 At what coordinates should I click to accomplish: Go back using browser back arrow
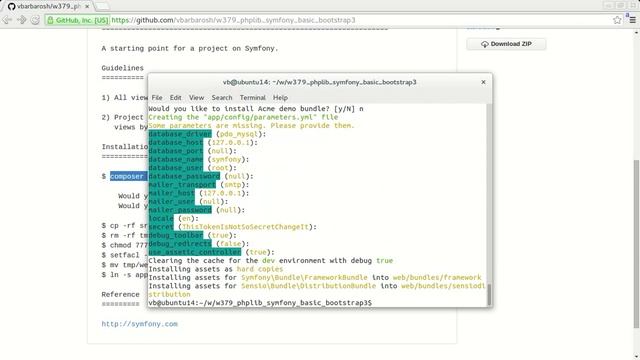tap(7, 20)
